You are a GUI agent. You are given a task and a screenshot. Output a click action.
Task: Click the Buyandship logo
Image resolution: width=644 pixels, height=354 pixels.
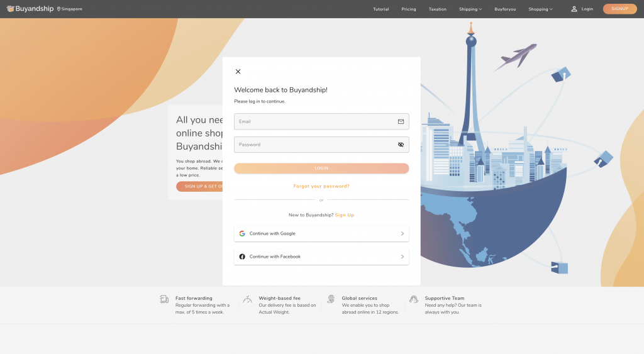click(30, 9)
